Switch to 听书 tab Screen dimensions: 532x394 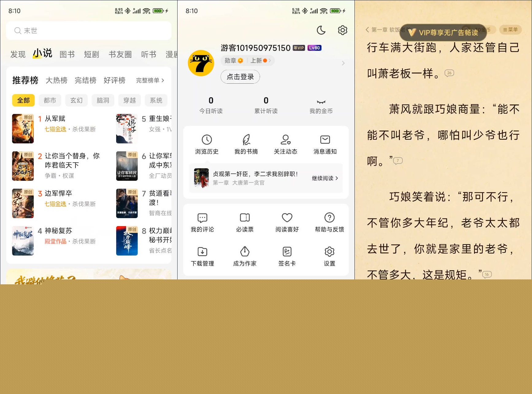pos(149,55)
